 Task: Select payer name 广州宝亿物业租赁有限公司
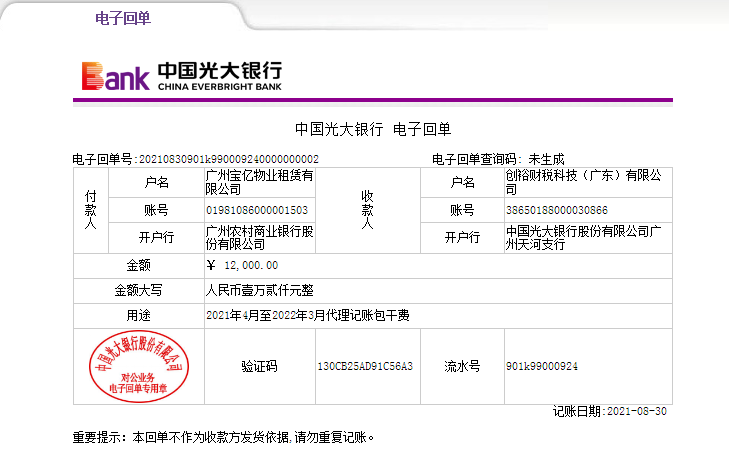point(259,182)
